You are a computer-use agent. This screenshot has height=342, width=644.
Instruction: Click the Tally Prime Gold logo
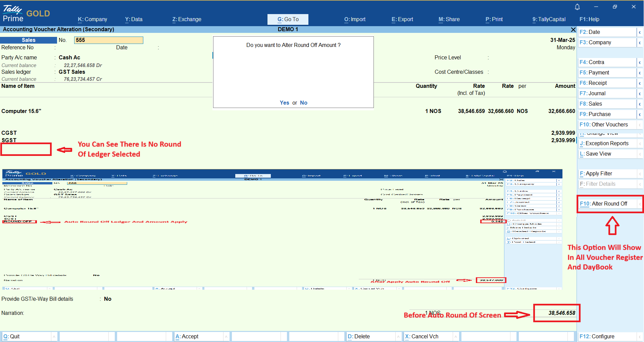coord(26,14)
